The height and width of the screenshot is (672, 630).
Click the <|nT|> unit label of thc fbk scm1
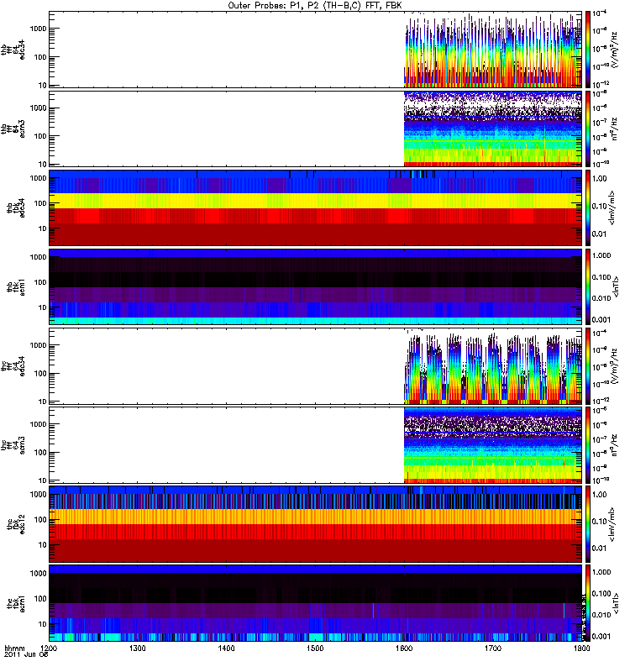pyautogui.click(x=617, y=603)
